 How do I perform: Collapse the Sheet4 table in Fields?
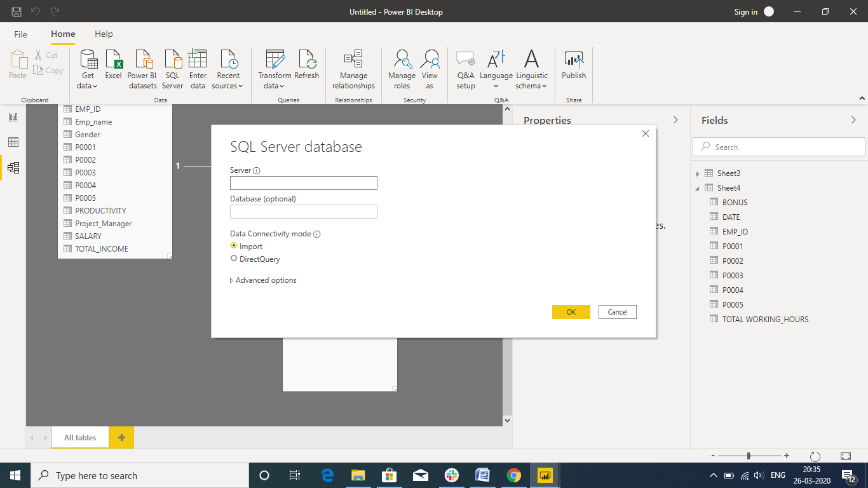(x=698, y=188)
